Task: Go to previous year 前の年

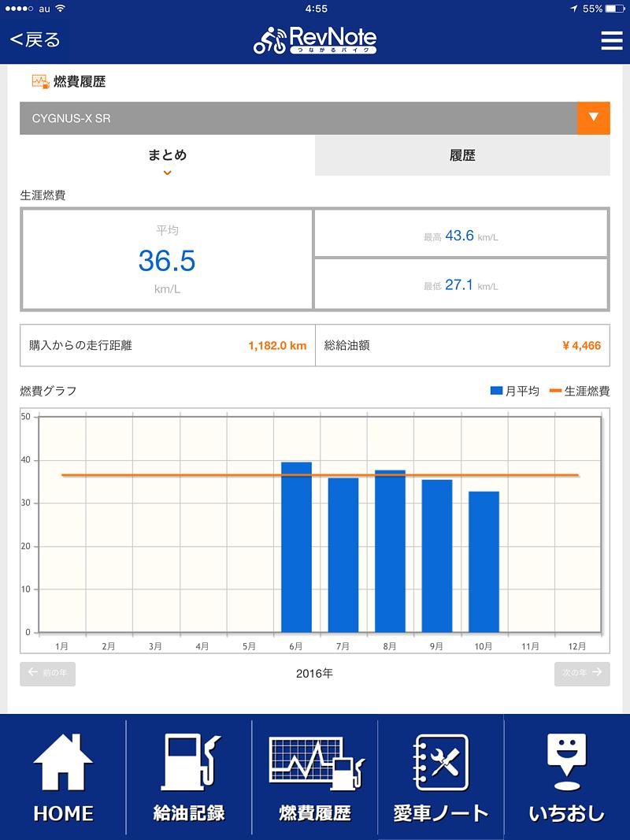Action: click(48, 673)
